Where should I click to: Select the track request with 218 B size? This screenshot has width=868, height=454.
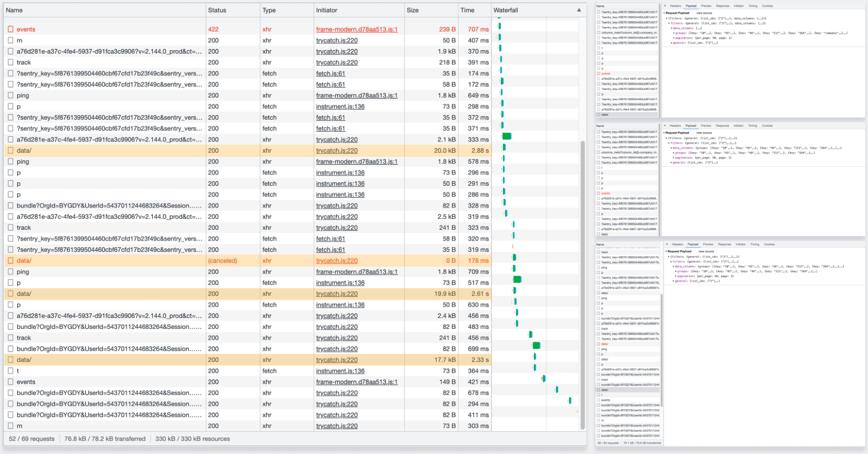coord(247,62)
